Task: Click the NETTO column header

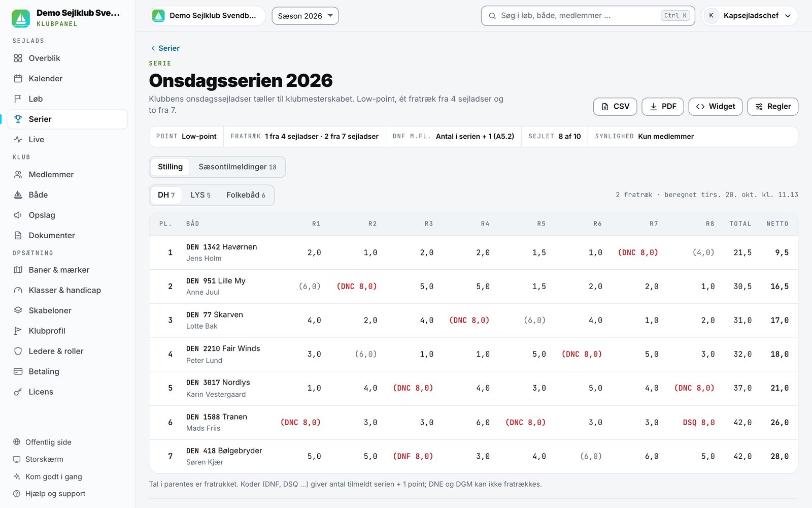Action: (x=777, y=224)
